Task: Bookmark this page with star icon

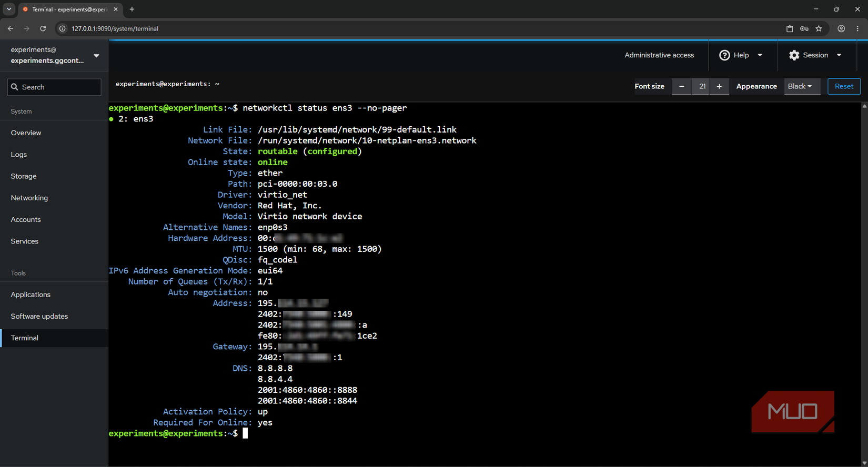Action: tap(819, 28)
